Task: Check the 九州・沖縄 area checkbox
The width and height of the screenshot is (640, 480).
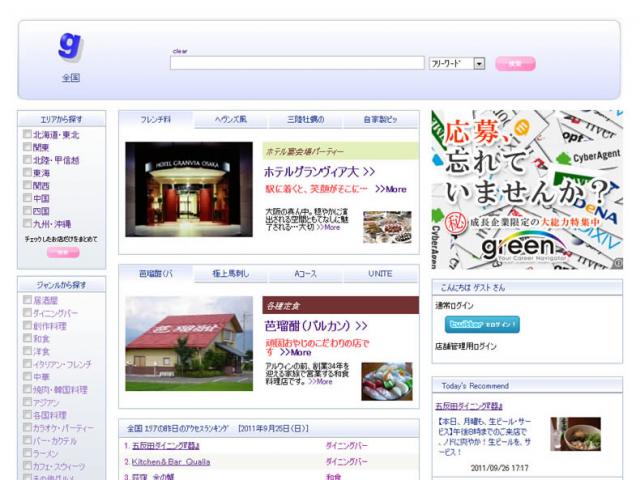Action: coord(27,223)
